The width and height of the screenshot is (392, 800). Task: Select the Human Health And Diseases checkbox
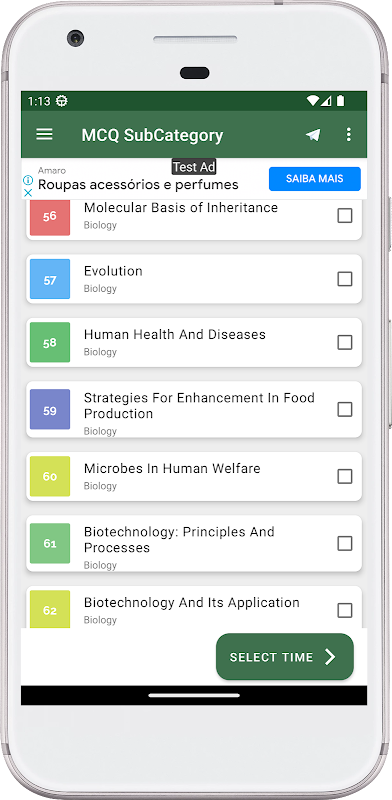tap(345, 342)
